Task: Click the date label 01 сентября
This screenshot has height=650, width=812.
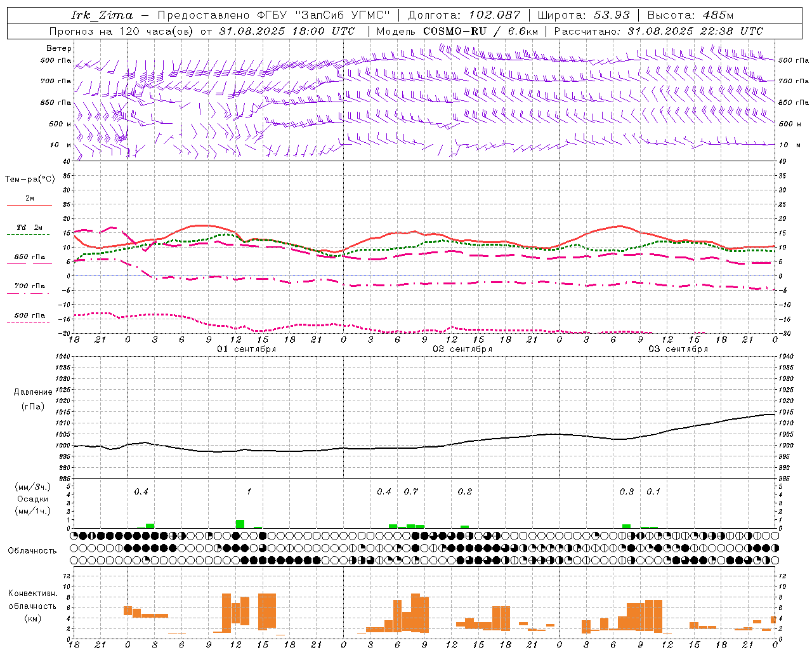Action: point(246,349)
